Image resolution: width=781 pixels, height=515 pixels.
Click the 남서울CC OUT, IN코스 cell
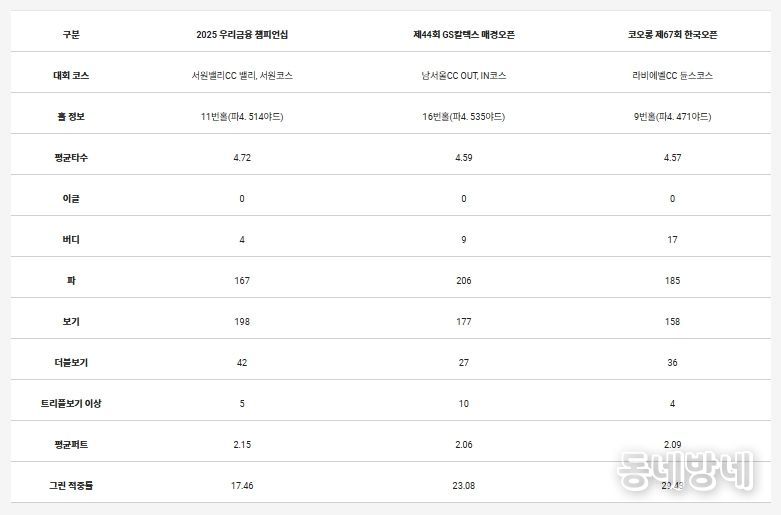point(463,75)
